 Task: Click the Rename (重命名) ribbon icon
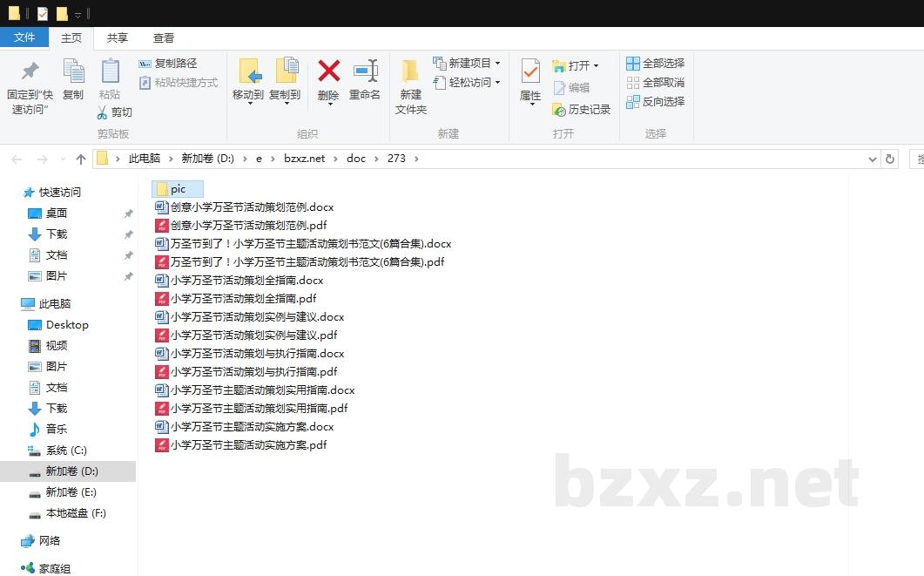click(x=365, y=71)
